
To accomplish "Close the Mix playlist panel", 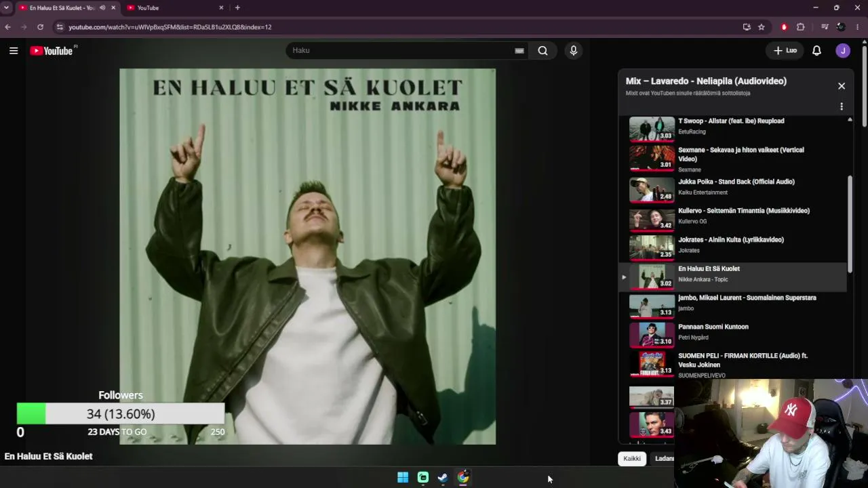I will [842, 86].
